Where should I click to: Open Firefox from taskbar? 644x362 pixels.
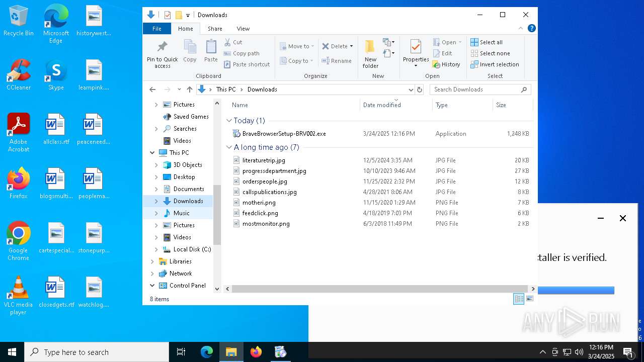tap(256, 352)
